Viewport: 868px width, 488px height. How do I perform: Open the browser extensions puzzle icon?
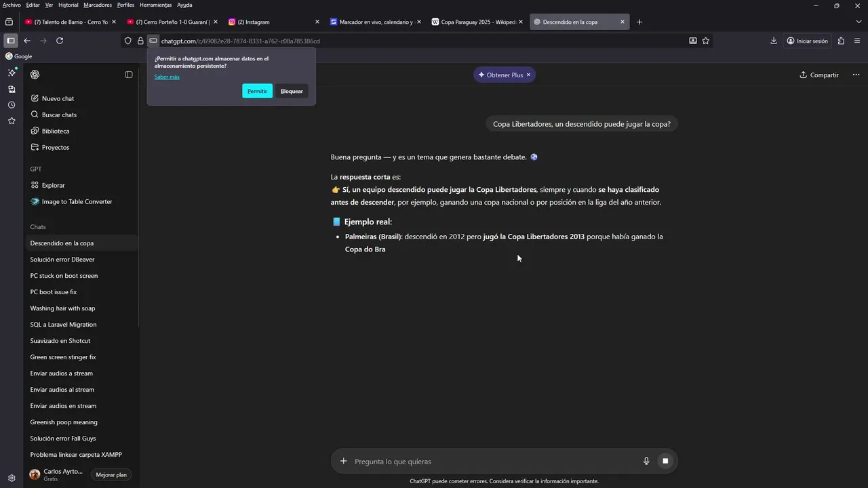841,41
